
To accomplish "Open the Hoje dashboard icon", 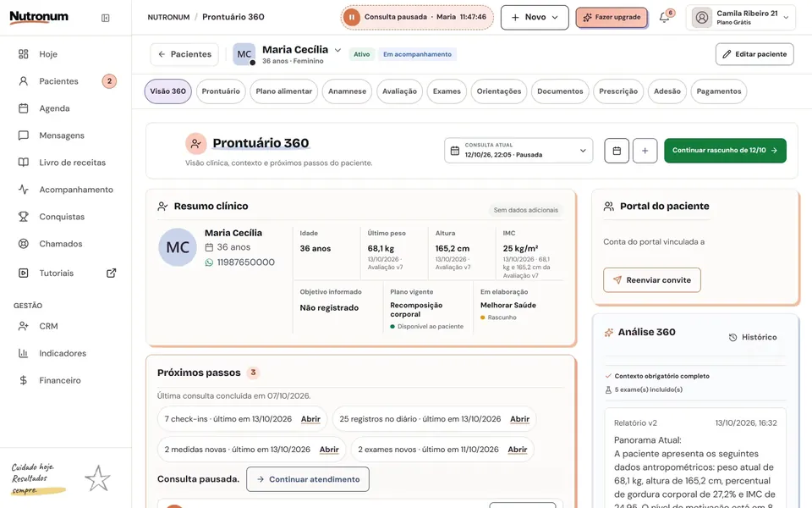I will (x=24, y=54).
